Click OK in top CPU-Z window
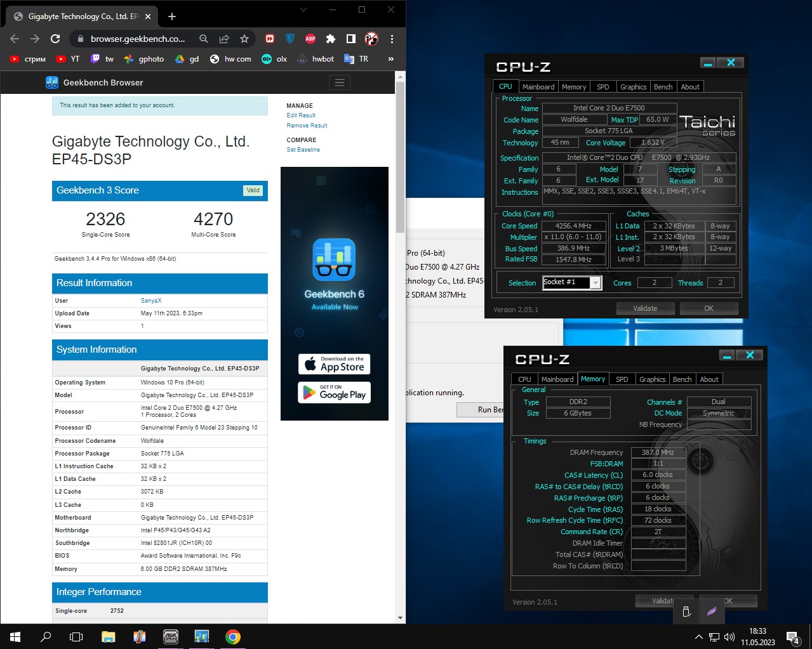Screen dimensions: 812x649 (x=709, y=308)
